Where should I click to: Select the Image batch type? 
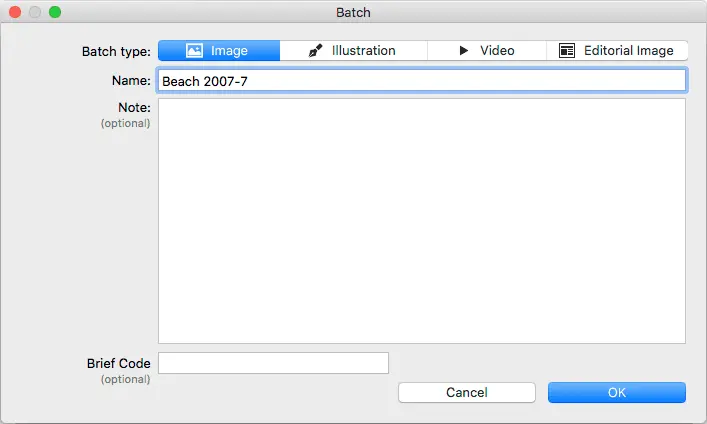coord(219,51)
